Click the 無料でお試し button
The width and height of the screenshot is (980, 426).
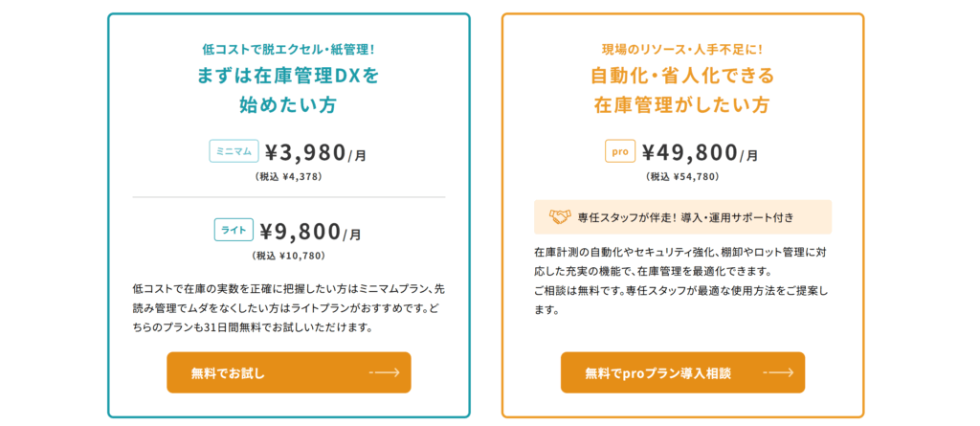[x=289, y=372]
